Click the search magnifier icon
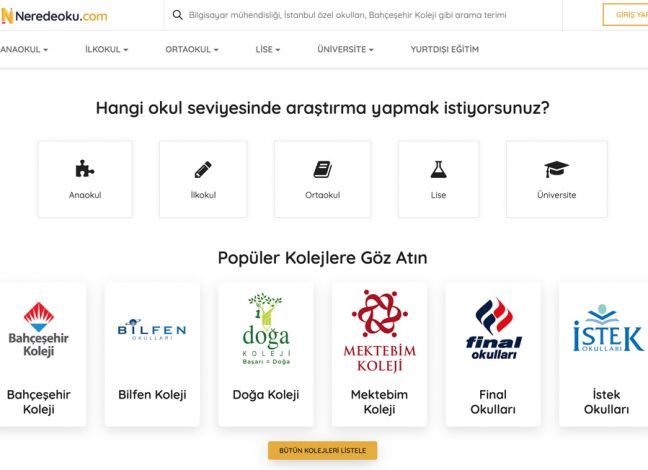This screenshot has width=648, height=470. (178, 15)
